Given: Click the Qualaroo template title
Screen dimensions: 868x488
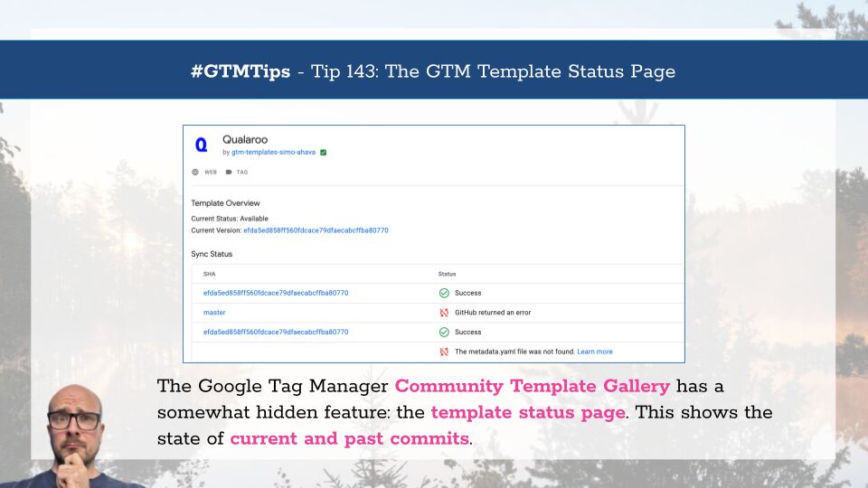Looking at the screenshot, I should (245, 140).
